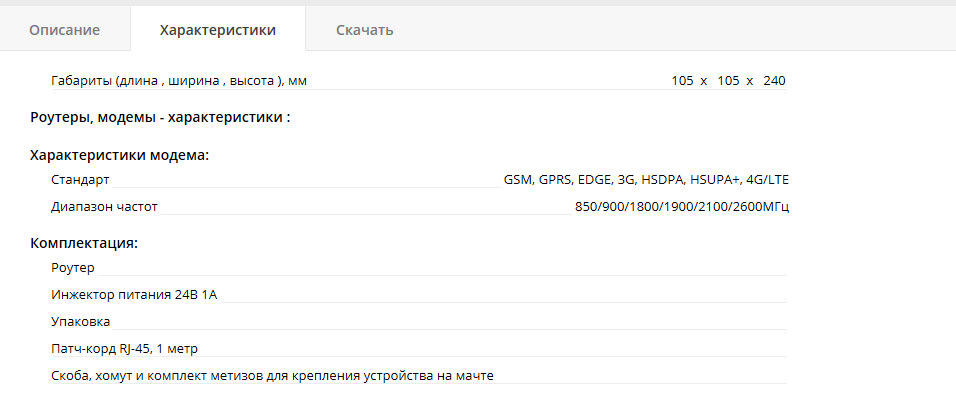
Task: Open the Характеристики tab
Action: [x=218, y=30]
